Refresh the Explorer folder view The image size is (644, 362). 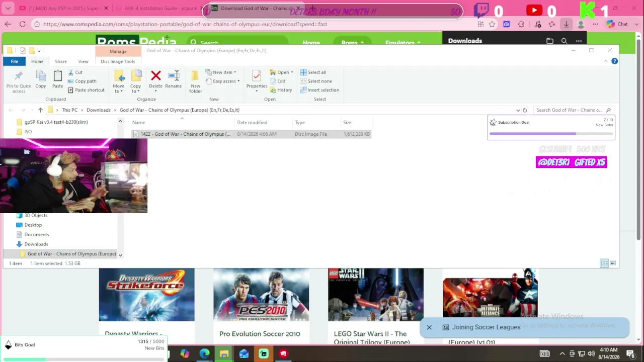pyautogui.click(x=525, y=110)
